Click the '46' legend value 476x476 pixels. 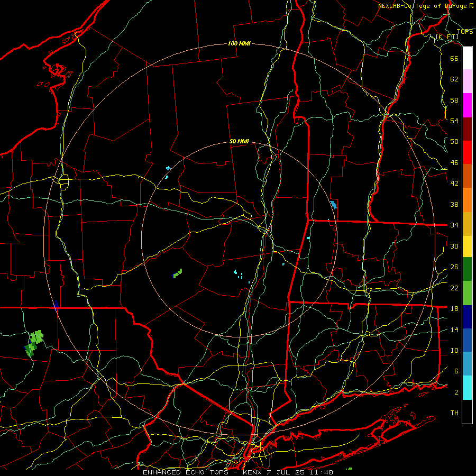pos(454,163)
